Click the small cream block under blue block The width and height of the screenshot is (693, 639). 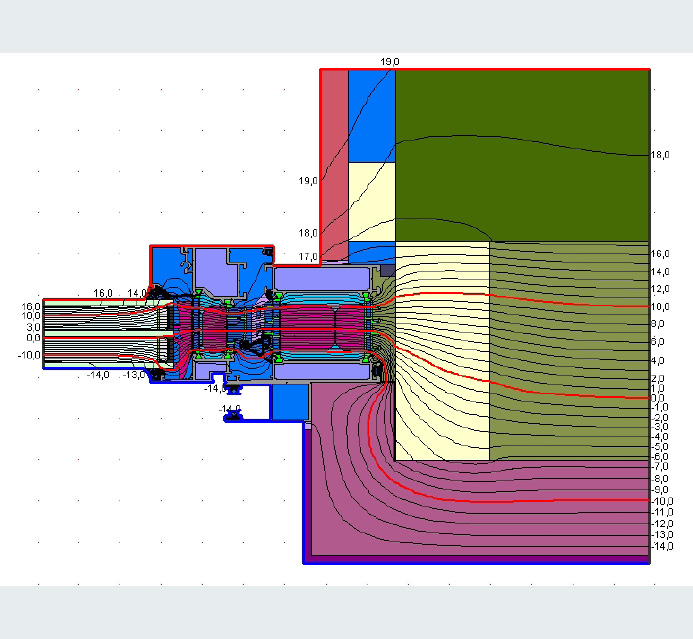tap(371, 201)
